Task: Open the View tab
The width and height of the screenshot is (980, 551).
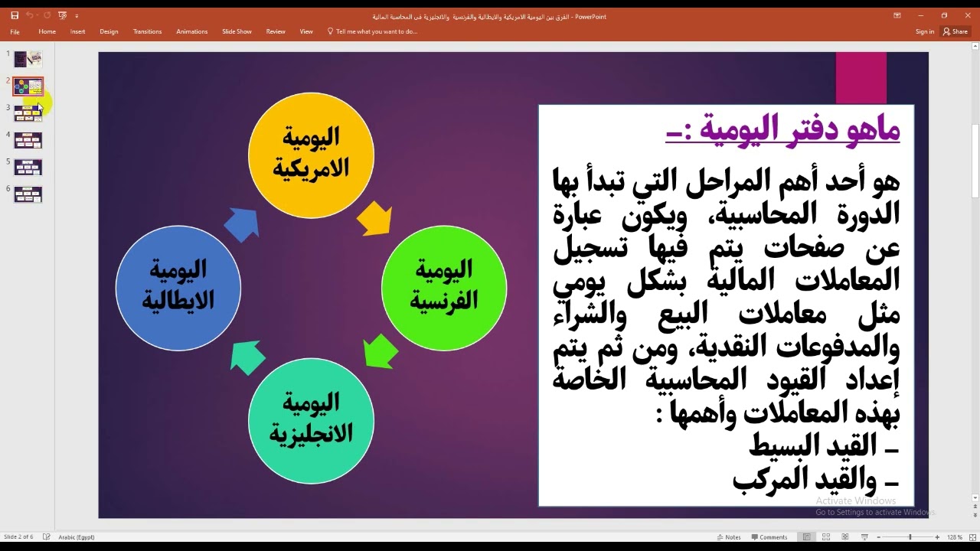Action: (x=306, y=31)
